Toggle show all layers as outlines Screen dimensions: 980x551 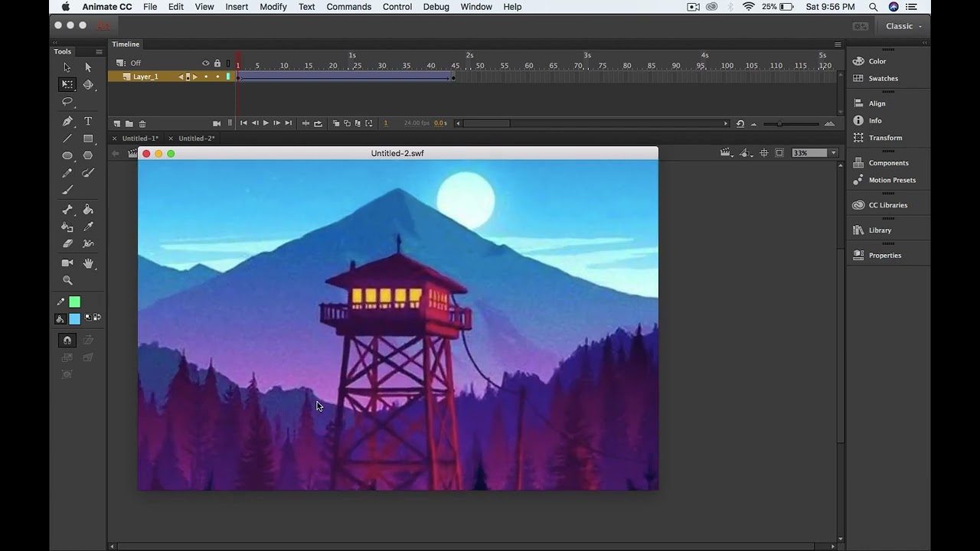[227, 63]
